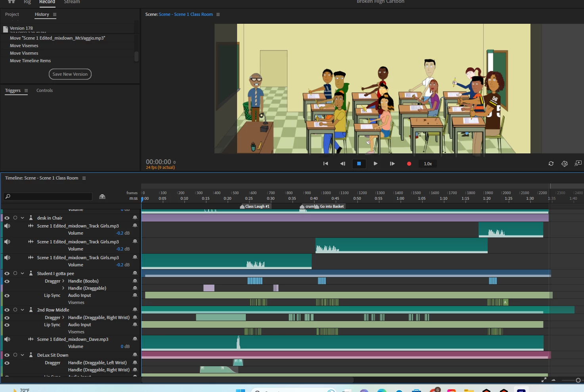Hide the desk in Chair puppet track
Screen dimensions: 584x392
[x=7, y=218]
